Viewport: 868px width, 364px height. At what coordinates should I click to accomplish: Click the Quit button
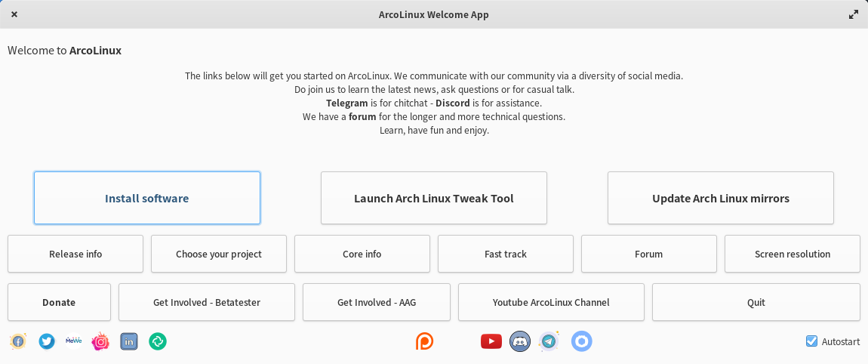click(x=756, y=302)
